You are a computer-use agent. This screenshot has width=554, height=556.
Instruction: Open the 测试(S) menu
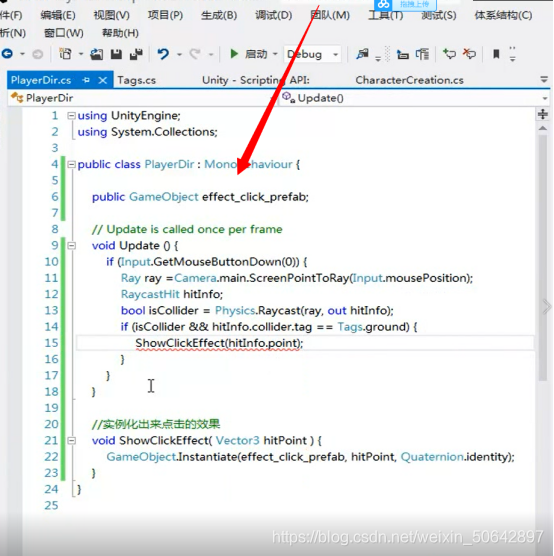tap(439, 15)
